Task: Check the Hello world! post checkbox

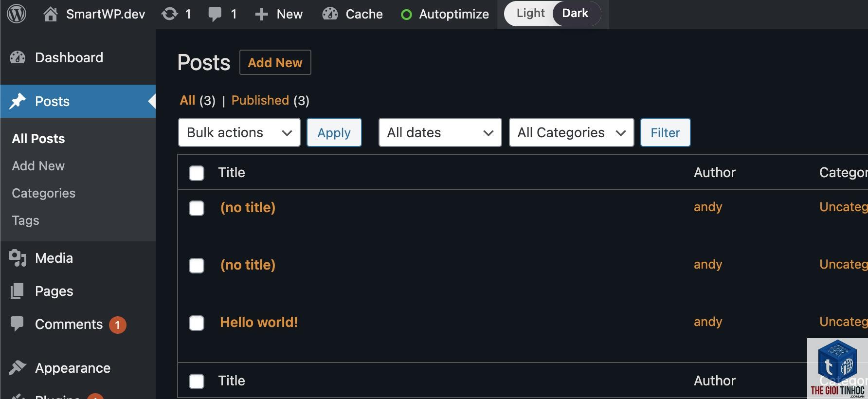Action: coord(197,323)
